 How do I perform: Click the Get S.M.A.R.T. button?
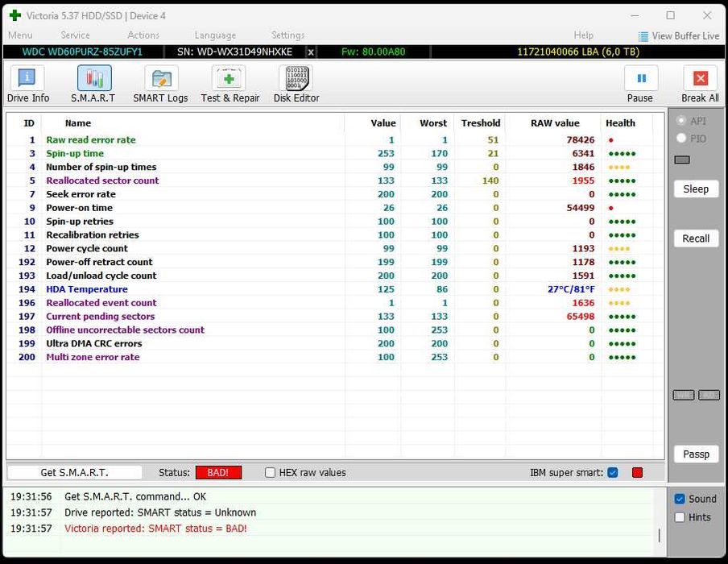pyautogui.click(x=75, y=472)
